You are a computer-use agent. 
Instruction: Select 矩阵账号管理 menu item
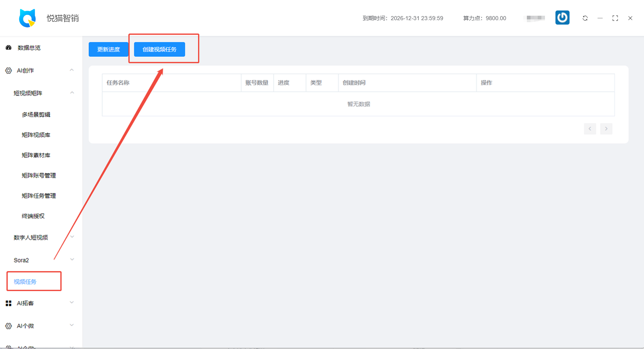pyautogui.click(x=39, y=175)
